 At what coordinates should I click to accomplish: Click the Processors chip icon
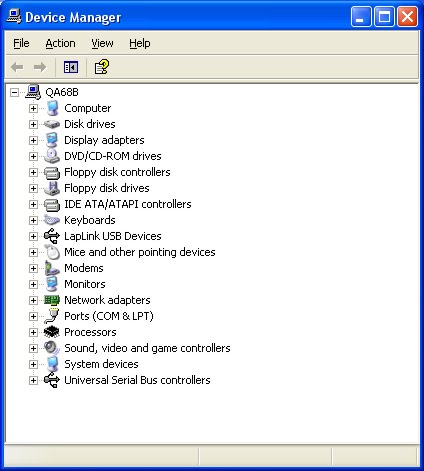tap(52, 332)
